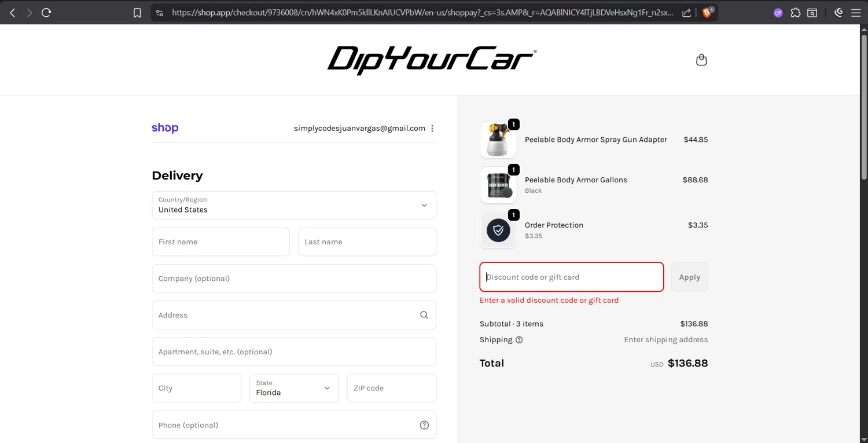
Task: Click the $88.68 price
Action: coord(695,180)
